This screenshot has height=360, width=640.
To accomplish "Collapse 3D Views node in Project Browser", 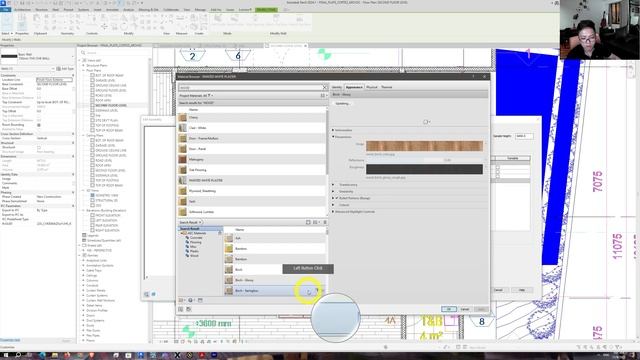I will click(84, 191).
